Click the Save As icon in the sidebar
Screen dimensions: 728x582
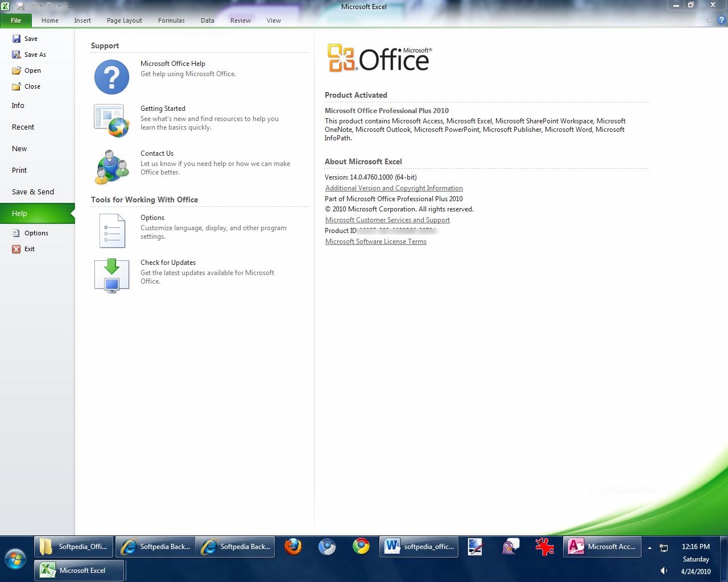16,55
